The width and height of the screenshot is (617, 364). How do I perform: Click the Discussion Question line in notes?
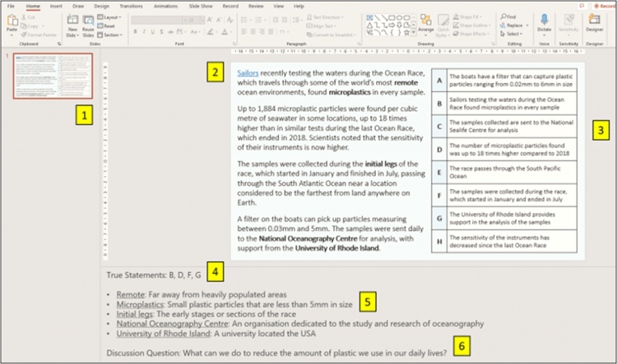(x=276, y=353)
